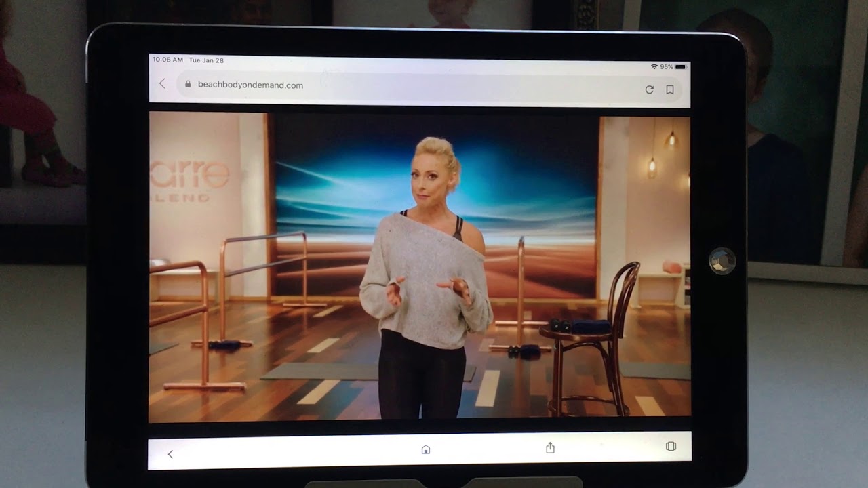This screenshot has height=488, width=868.
Task: Open the tabs overview icon
Action: pyautogui.click(x=671, y=447)
